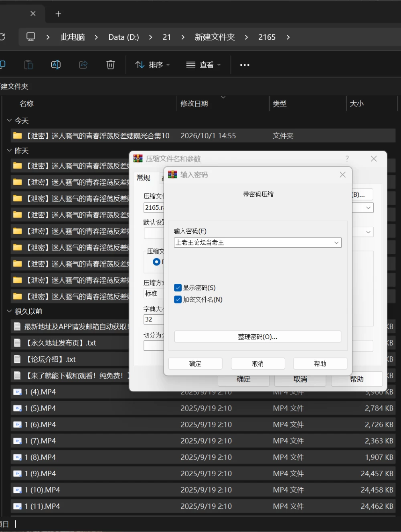This screenshot has width=401, height=532.
Task: Click the 2026/10/1 14:55 date cell
Action: [x=208, y=136]
